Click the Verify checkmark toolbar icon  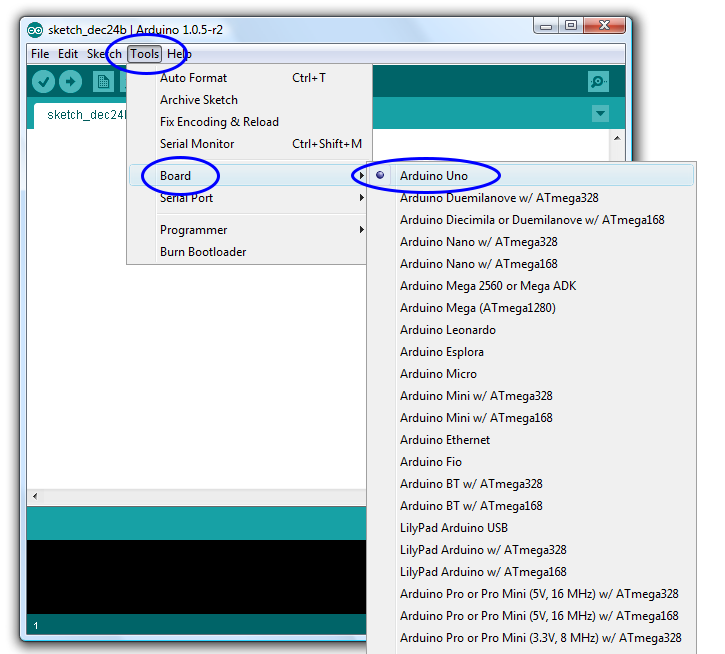pyautogui.click(x=43, y=82)
